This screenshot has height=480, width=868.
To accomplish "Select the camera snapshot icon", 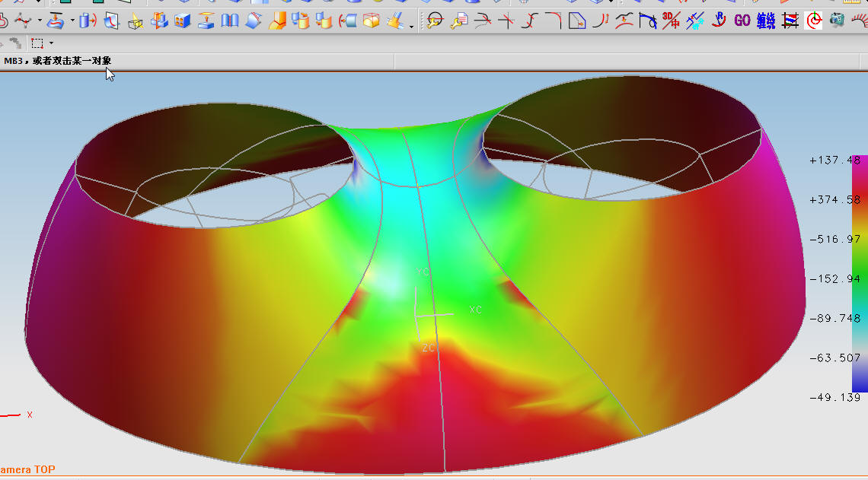I will coord(837,21).
